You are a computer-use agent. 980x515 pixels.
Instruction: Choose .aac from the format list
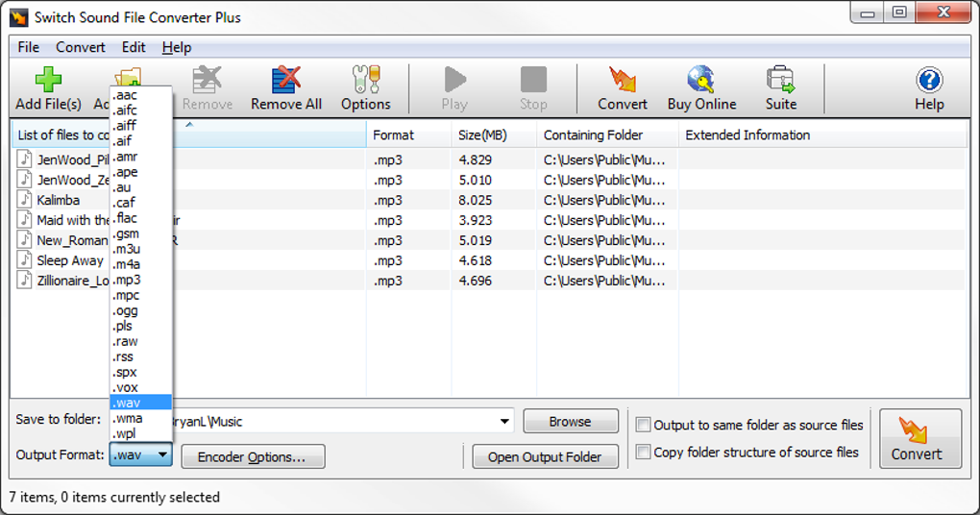point(140,95)
